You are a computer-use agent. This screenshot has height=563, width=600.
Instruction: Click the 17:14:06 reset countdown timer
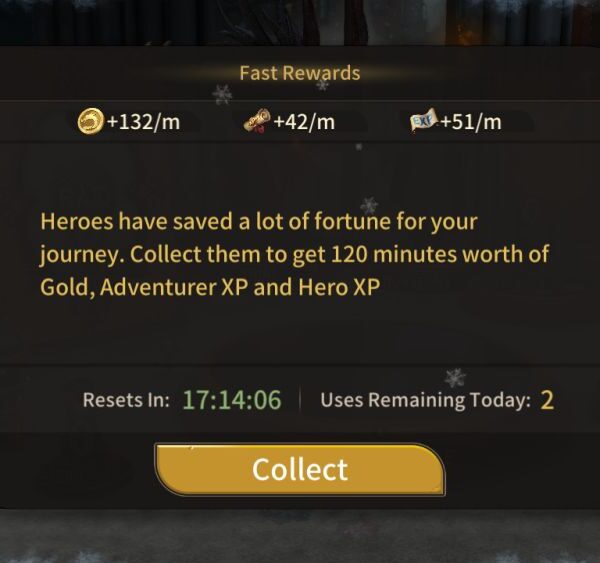click(x=232, y=400)
